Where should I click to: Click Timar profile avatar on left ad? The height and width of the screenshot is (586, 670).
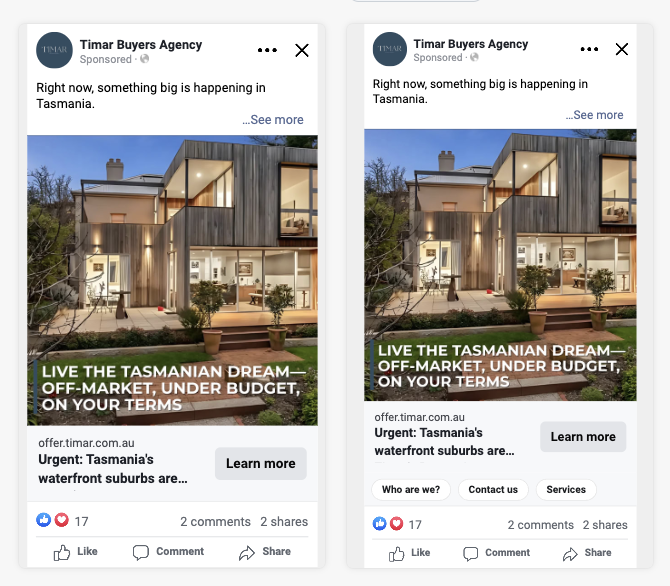(x=54, y=50)
